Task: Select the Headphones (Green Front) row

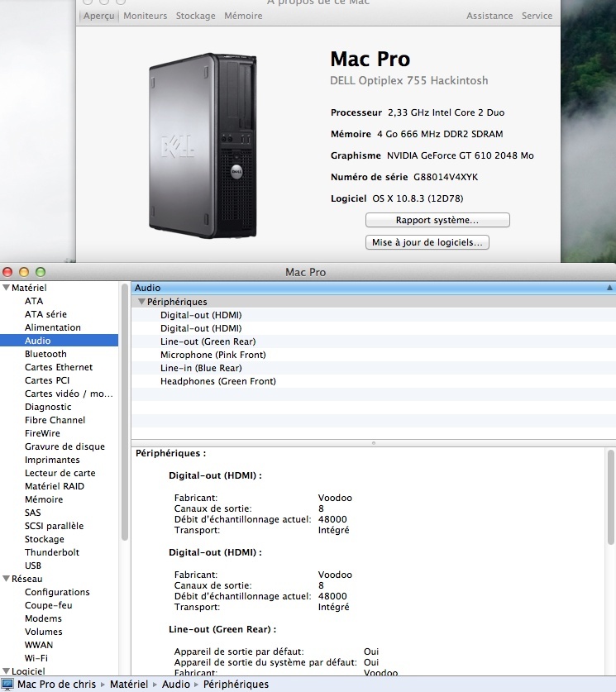Action: pyautogui.click(x=373, y=381)
